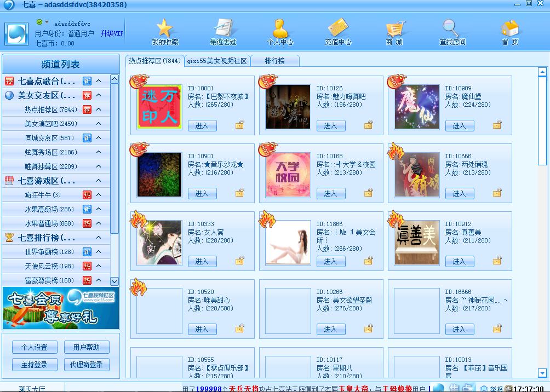550x392 pixels.
Task: Click the pay lock icon under room 10001
Action: coord(239,125)
